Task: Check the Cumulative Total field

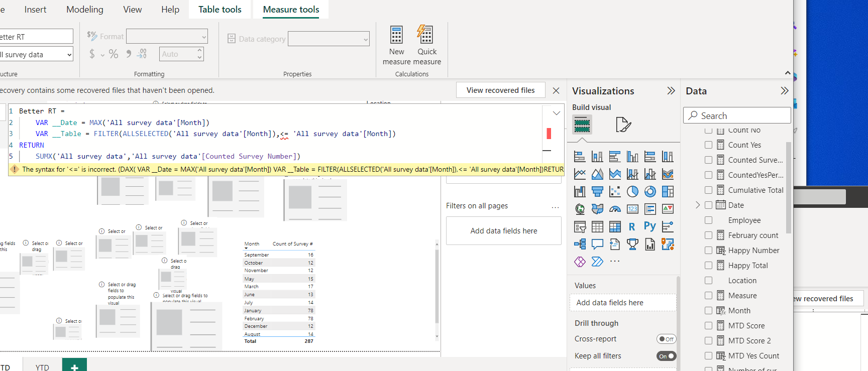Action: [x=708, y=190]
